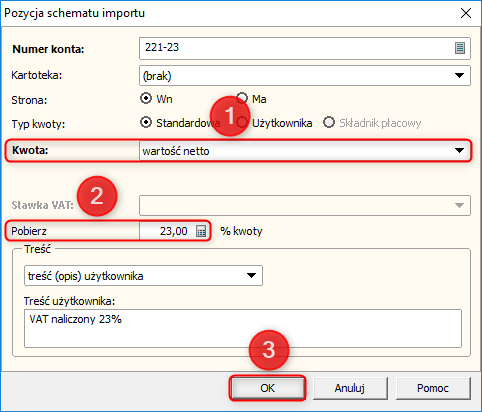The image size is (482, 412).
Task: Click the Treść użytkownika text area
Action: (243, 329)
